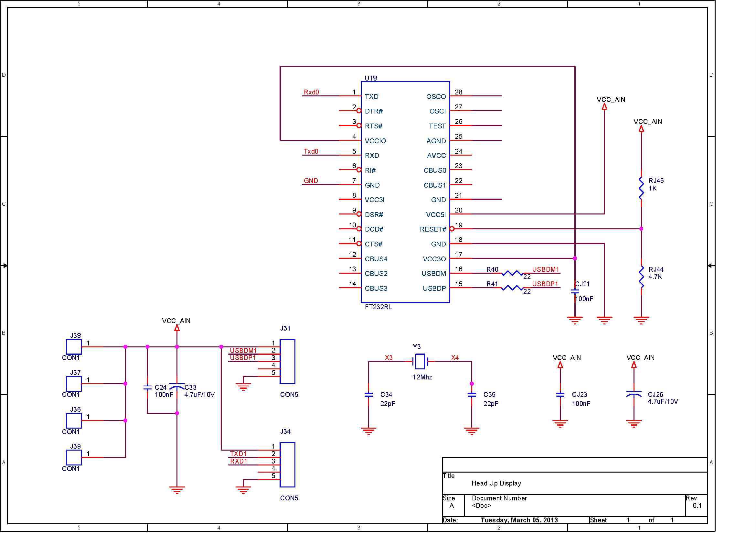Click the CJ23 100nF capacitor symbol
This screenshot has height=535, width=756.
point(560,395)
